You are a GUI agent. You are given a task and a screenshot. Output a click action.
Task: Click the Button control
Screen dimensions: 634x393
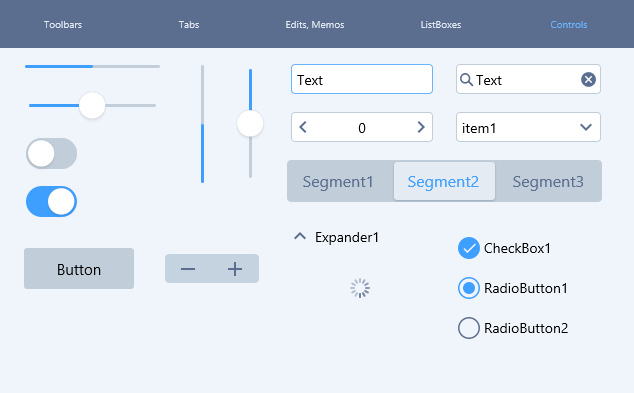tap(79, 269)
